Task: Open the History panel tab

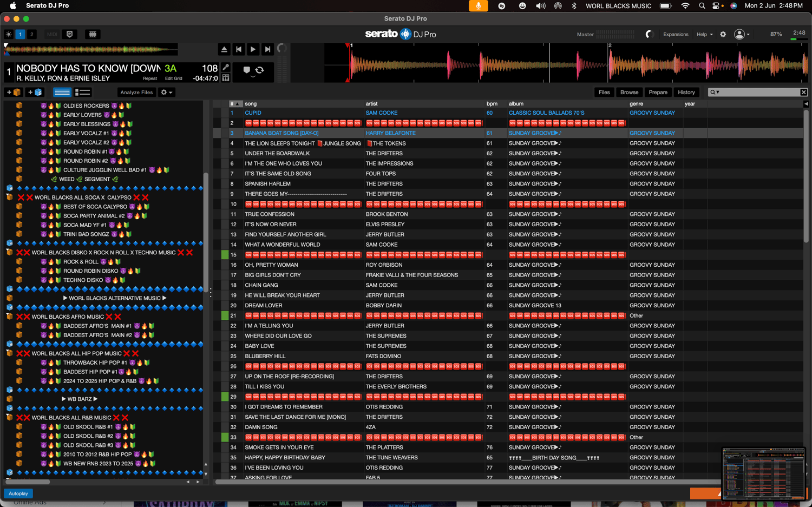Action: (686, 93)
